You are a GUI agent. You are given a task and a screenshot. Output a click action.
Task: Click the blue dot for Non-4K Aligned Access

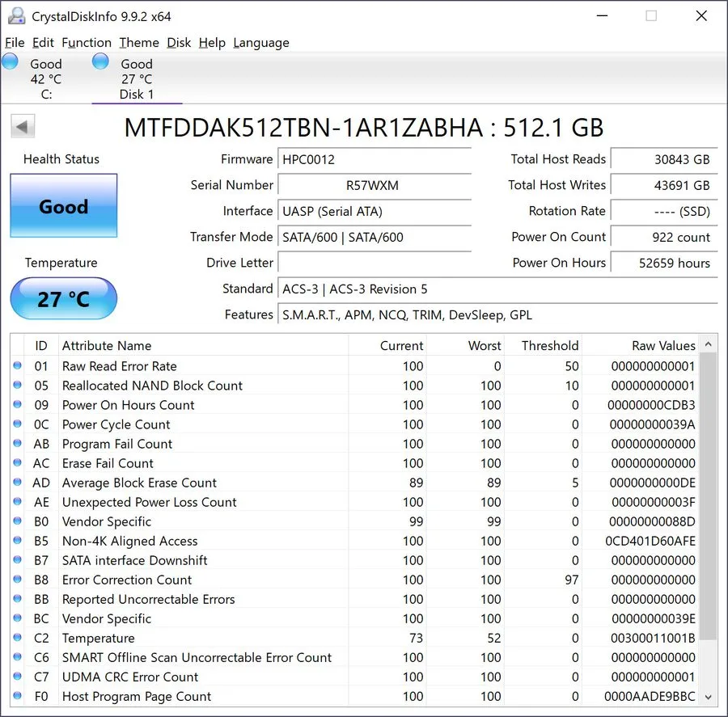click(17, 541)
